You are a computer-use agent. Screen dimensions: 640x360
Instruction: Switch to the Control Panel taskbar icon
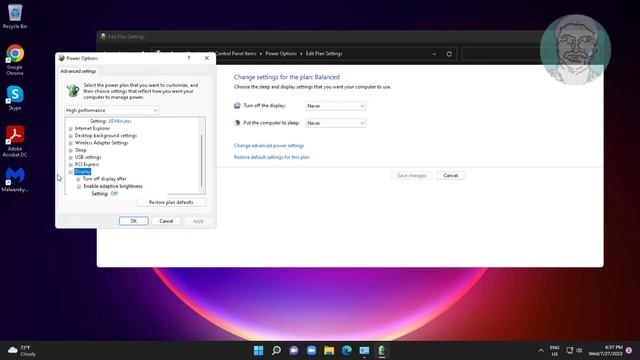click(364, 350)
